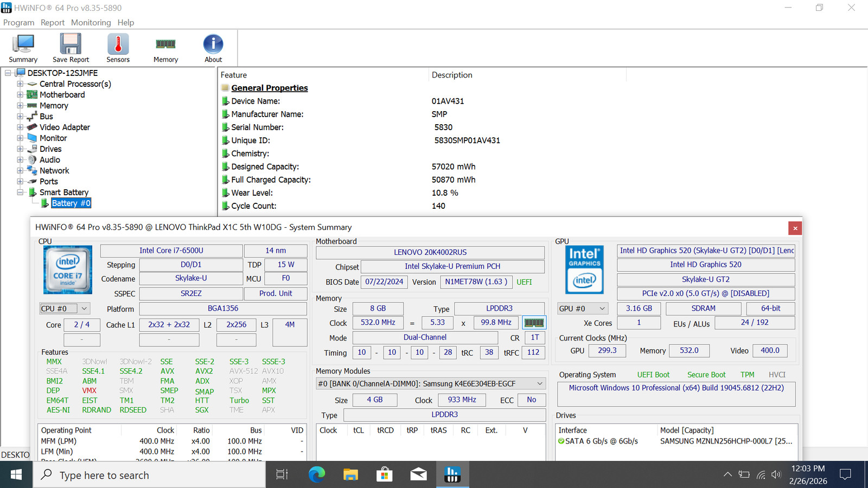868x488 pixels.
Task: Click the Intel Core i7-6500U CPU name field
Action: click(171, 251)
